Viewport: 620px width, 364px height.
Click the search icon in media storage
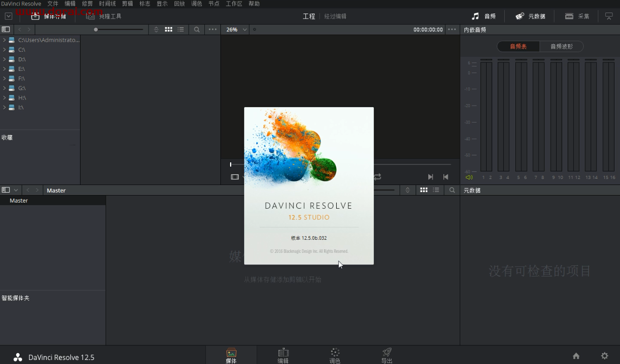pos(196,30)
